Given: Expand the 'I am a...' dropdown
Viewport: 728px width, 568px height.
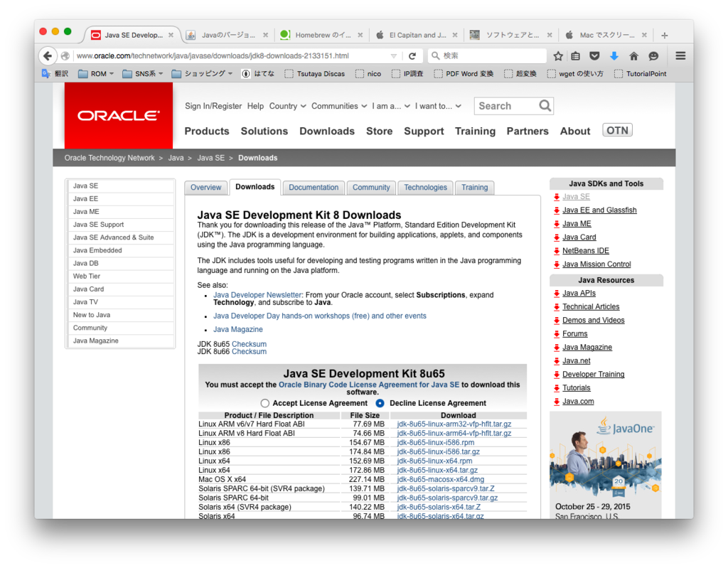Looking at the screenshot, I should [x=391, y=106].
